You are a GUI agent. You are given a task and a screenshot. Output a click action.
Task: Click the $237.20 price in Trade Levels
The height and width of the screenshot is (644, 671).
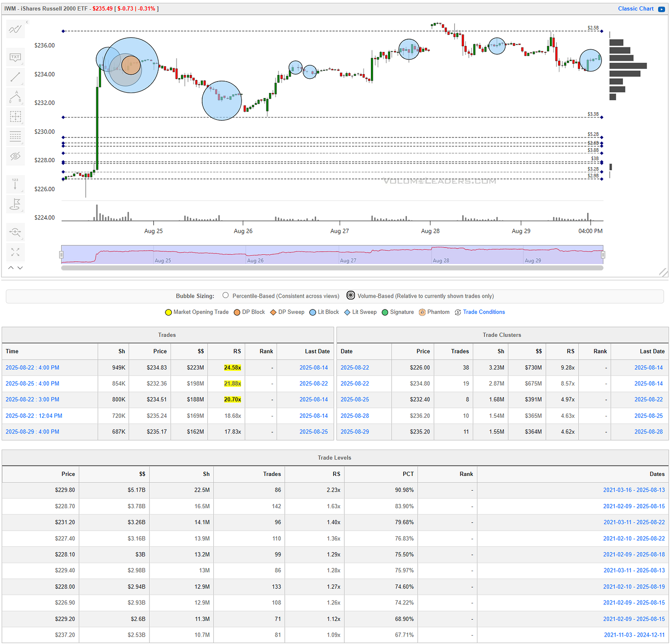click(x=65, y=635)
